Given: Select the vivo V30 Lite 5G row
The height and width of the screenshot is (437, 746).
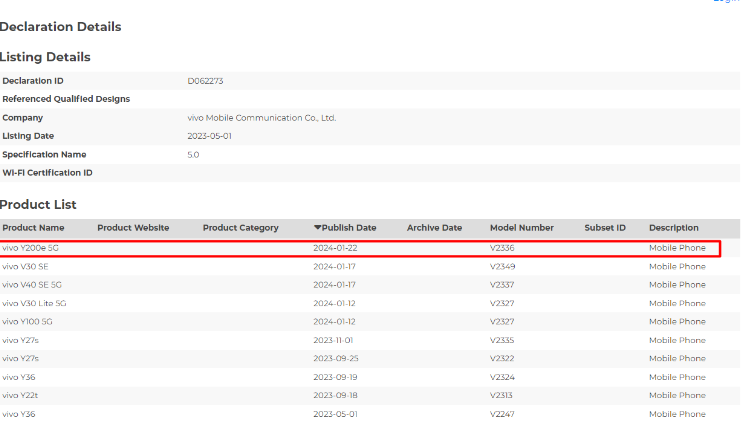Looking at the screenshot, I should pos(34,303).
